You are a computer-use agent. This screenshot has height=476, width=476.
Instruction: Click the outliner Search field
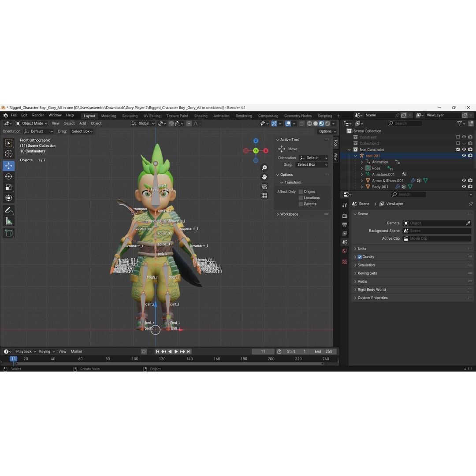(404, 123)
